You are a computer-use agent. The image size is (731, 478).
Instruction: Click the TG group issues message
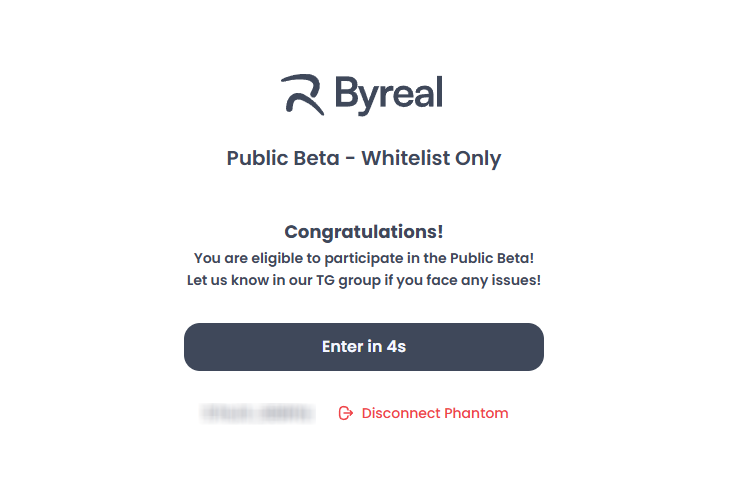(364, 280)
